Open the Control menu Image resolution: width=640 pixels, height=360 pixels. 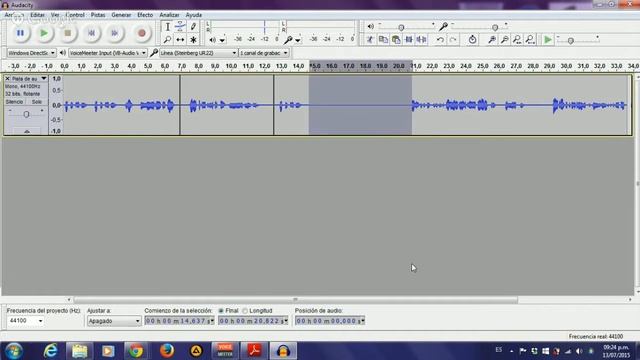[75, 15]
